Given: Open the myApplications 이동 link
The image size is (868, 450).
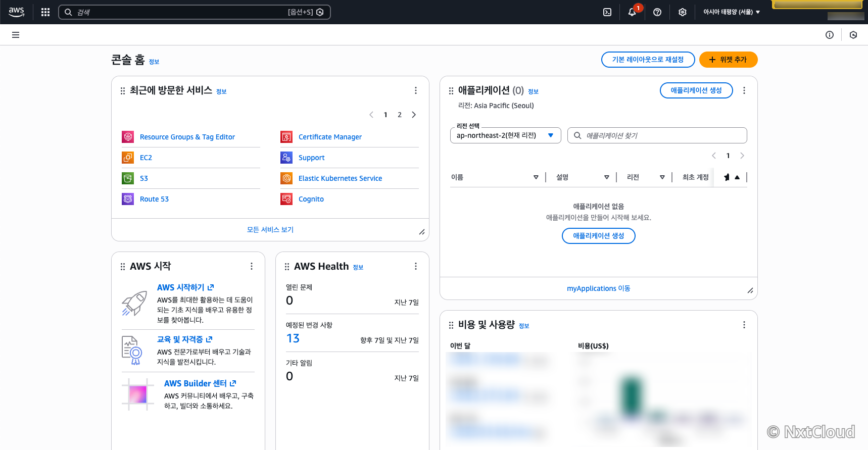Looking at the screenshot, I should coord(599,288).
